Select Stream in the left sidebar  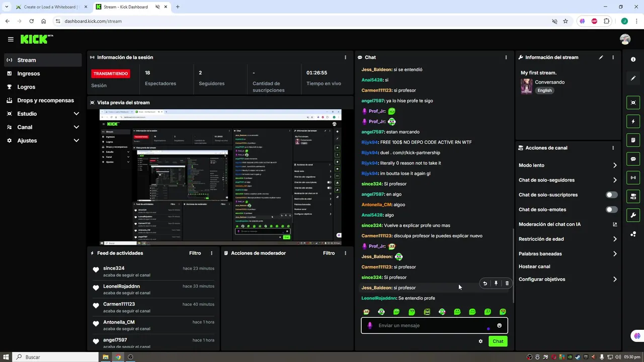(43, 60)
